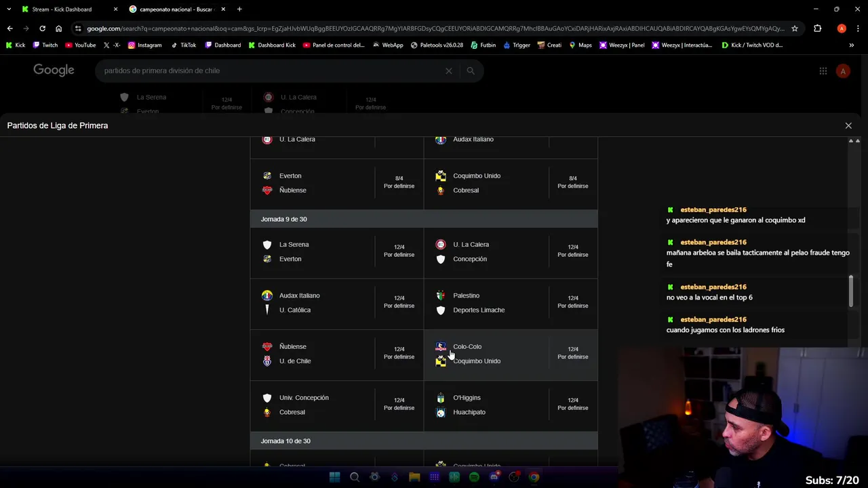Open the Futbin bookmark
This screenshot has width=868, height=488.
coord(483,45)
